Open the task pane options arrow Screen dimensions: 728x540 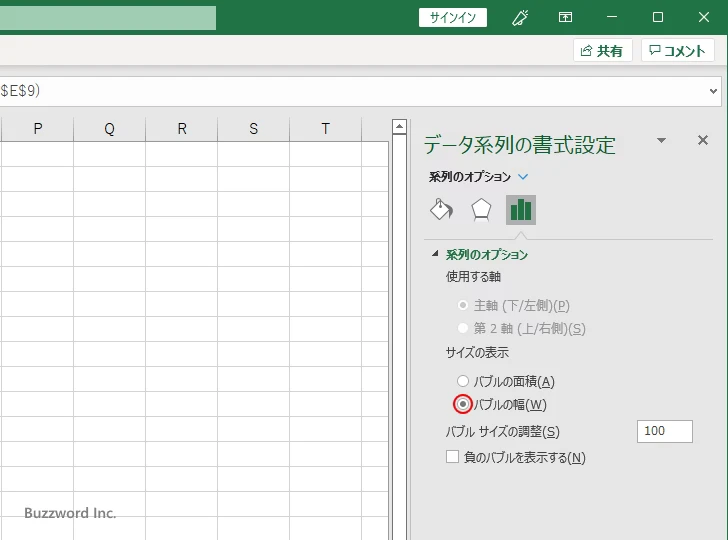[661, 141]
